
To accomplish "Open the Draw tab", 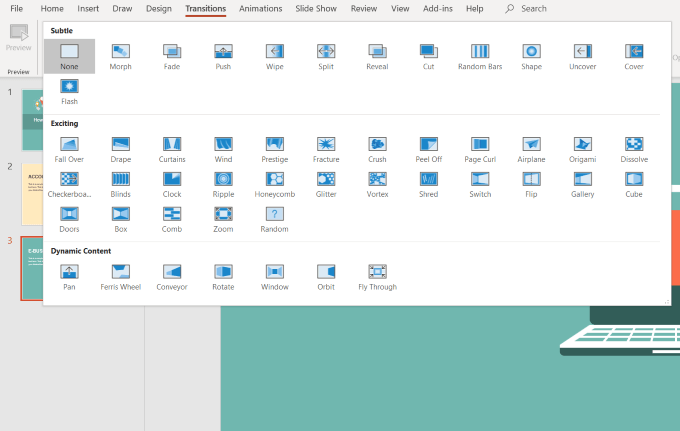I will [122, 8].
